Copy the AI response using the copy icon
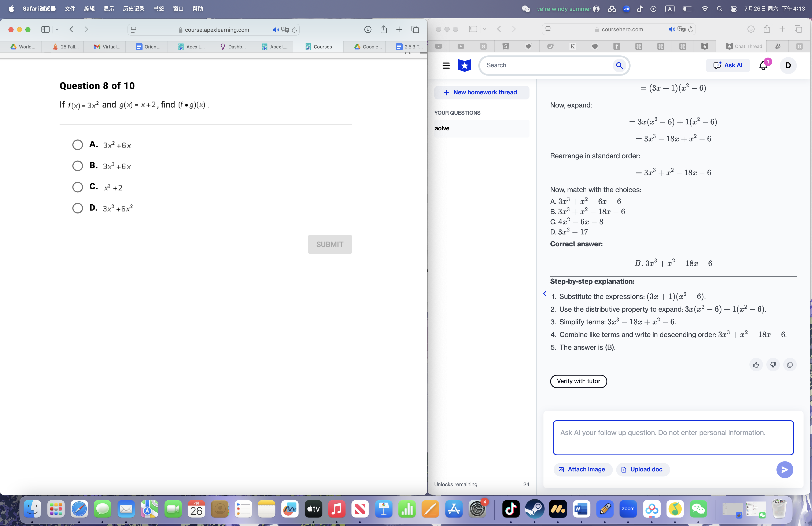812x526 pixels. pyautogui.click(x=790, y=365)
